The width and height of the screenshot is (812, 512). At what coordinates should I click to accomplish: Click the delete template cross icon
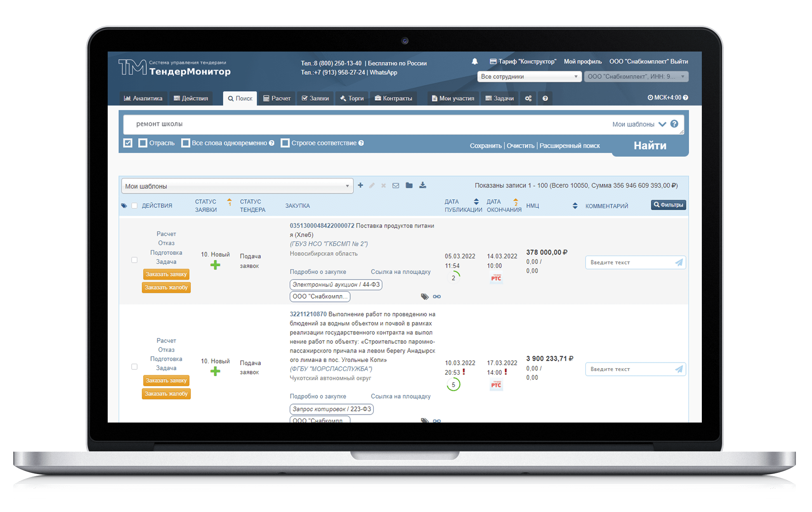(x=383, y=186)
